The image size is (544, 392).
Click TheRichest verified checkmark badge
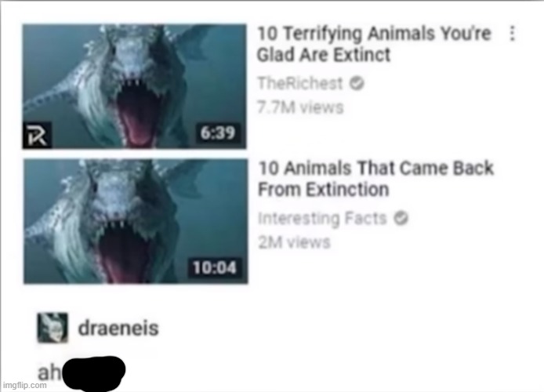[x=357, y=83]
